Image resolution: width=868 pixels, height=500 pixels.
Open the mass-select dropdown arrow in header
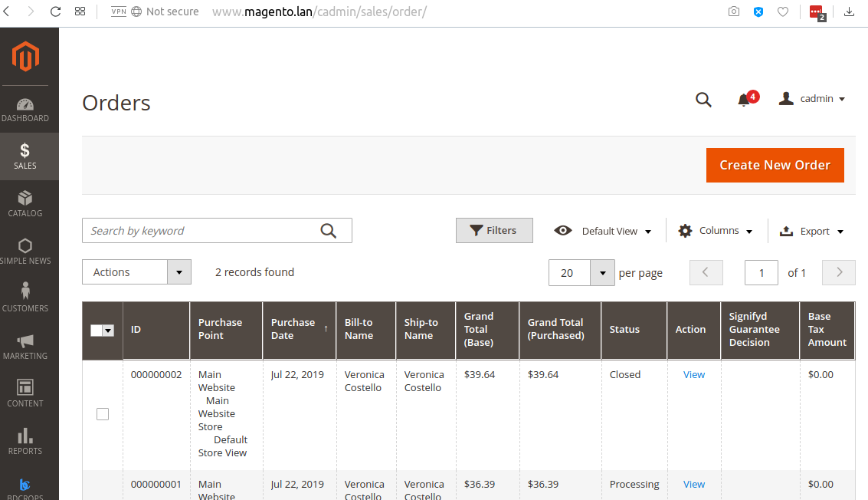click(109, 331)
